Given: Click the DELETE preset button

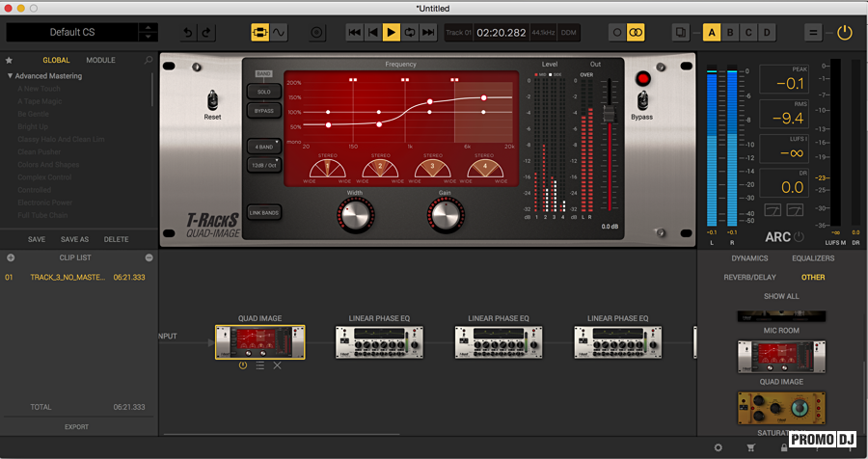Looking at the screenshot, I should (x=117, y=239).
